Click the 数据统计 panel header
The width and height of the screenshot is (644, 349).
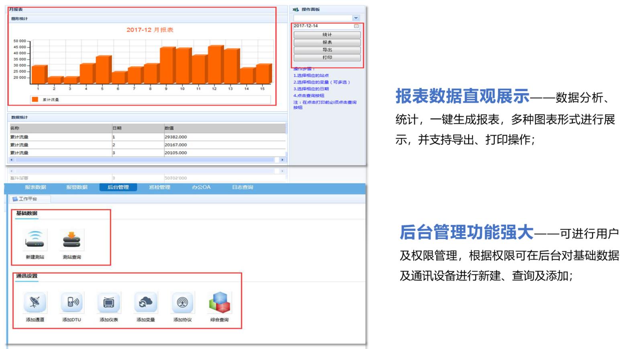[x=147, y=118]
